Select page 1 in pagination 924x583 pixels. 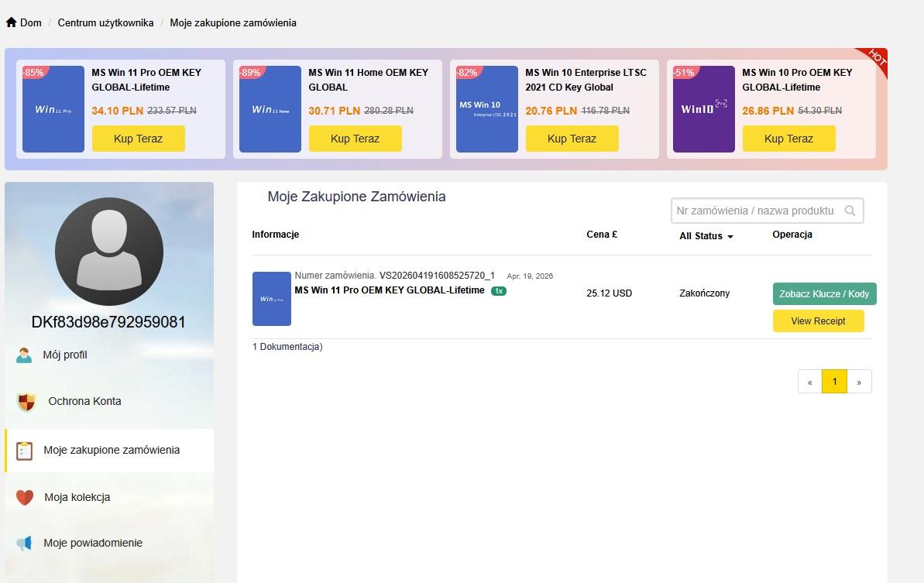pyautogui.click(x=834, y=382)
